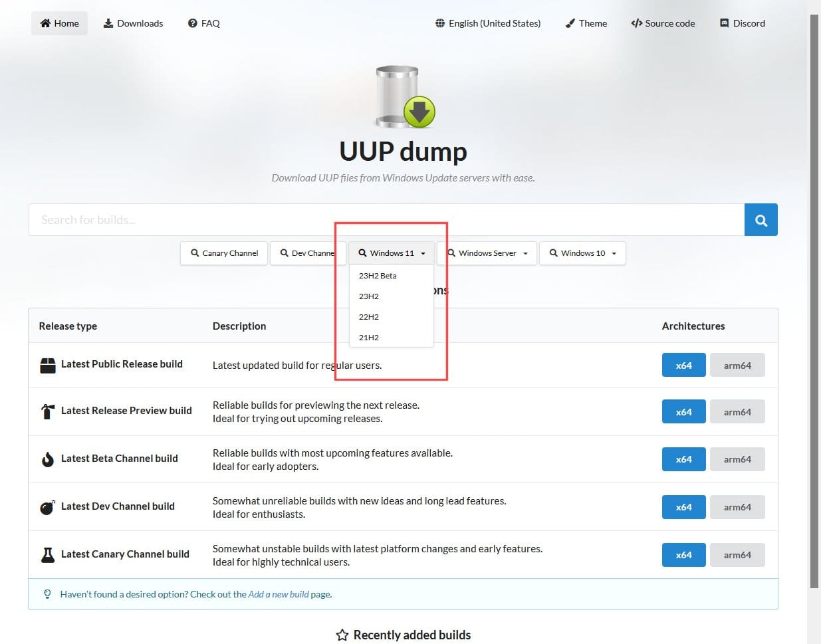Image resolution: width=821 pixels, height=644 pixels.
Task: Select 23H2 from Windows 11 menu
Action: (391, 296)
